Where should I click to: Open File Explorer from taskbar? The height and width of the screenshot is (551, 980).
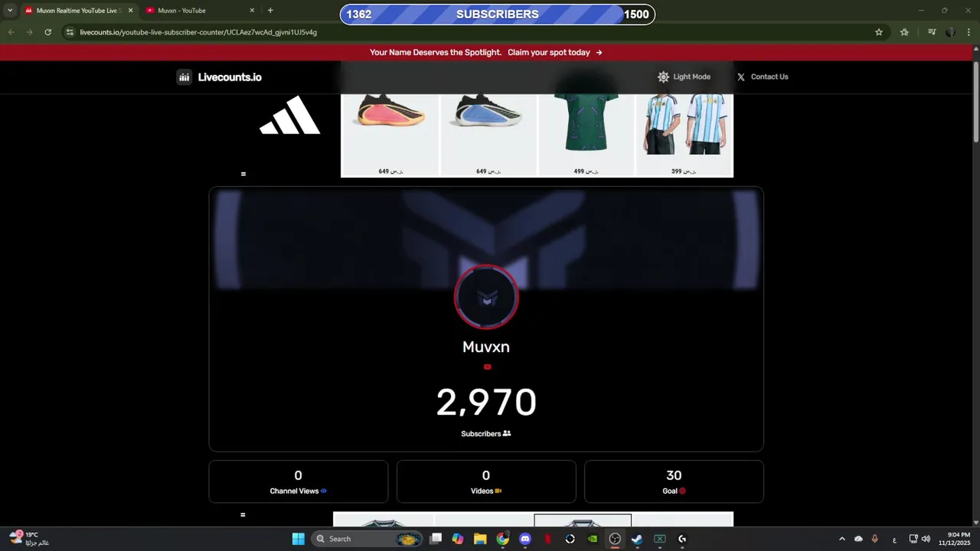tap(480, 539)
